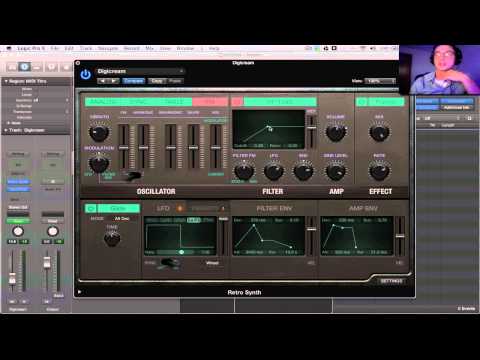Click the Amp Volume knob
This screenshot has height=360, width=480.
(x=336, y=132)
